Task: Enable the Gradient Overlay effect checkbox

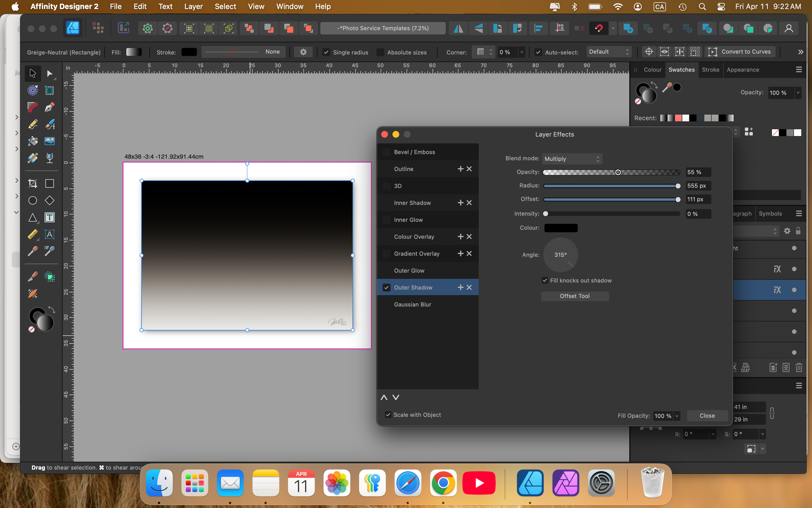Action: tap(387, 254)
